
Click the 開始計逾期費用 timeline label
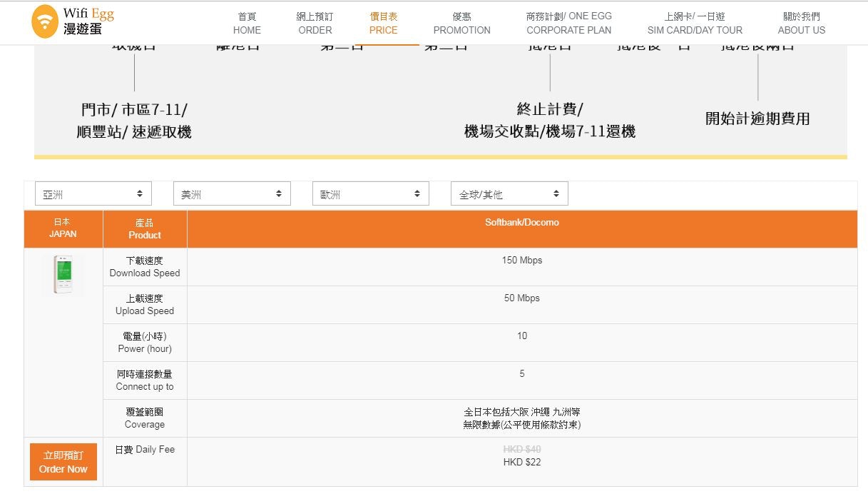click(x=757, y=119)
